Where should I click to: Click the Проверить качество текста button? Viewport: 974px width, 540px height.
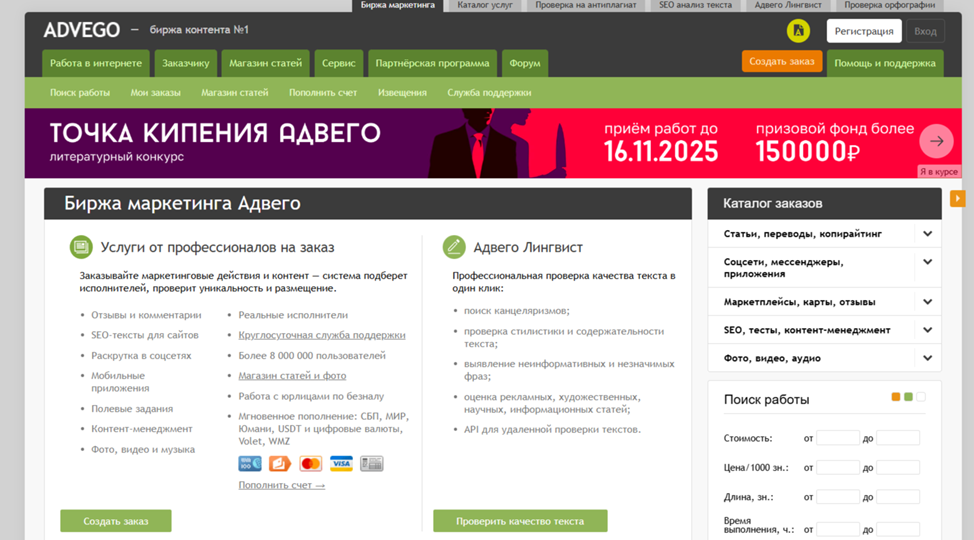tap(520, 521)
